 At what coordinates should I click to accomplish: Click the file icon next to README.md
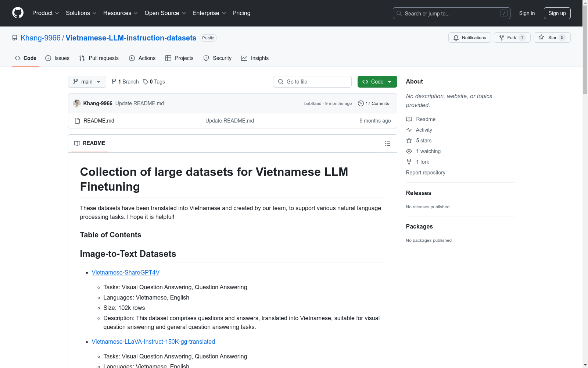(77, 121)
